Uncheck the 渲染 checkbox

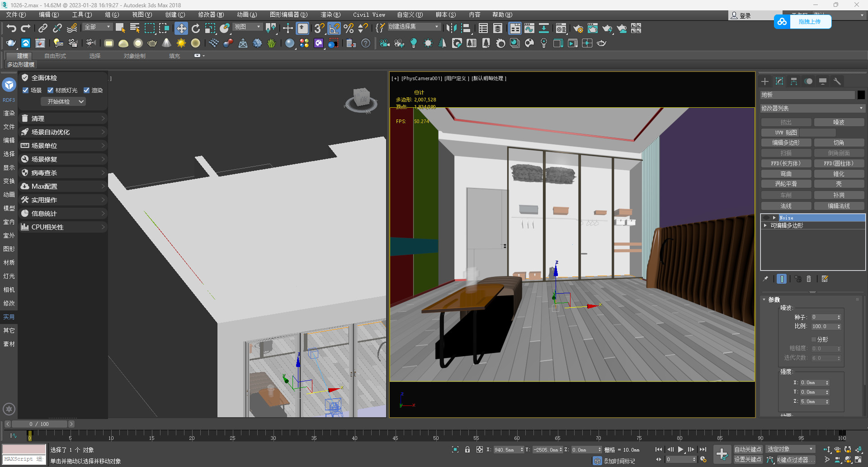point(87,90)
